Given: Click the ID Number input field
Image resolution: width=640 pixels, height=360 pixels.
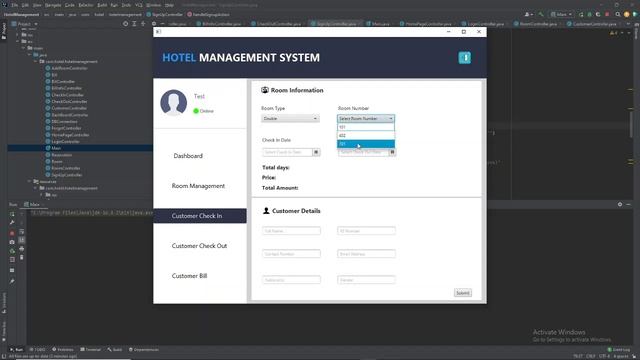Looking at the screenshot, I should point(366,231).
